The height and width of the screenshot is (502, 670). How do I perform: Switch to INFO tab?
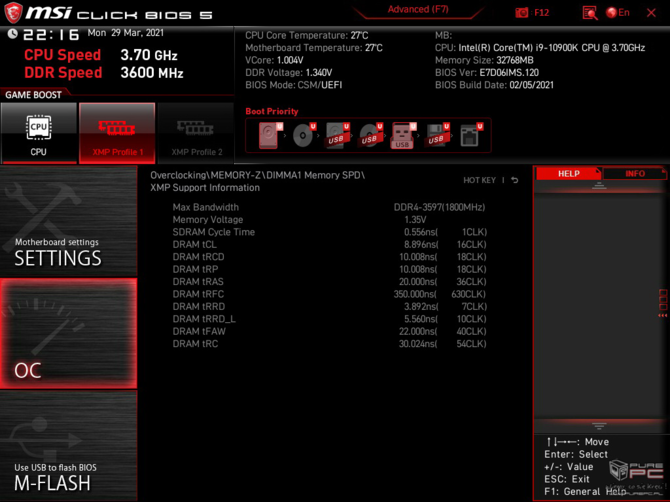[x=635, y=173]
